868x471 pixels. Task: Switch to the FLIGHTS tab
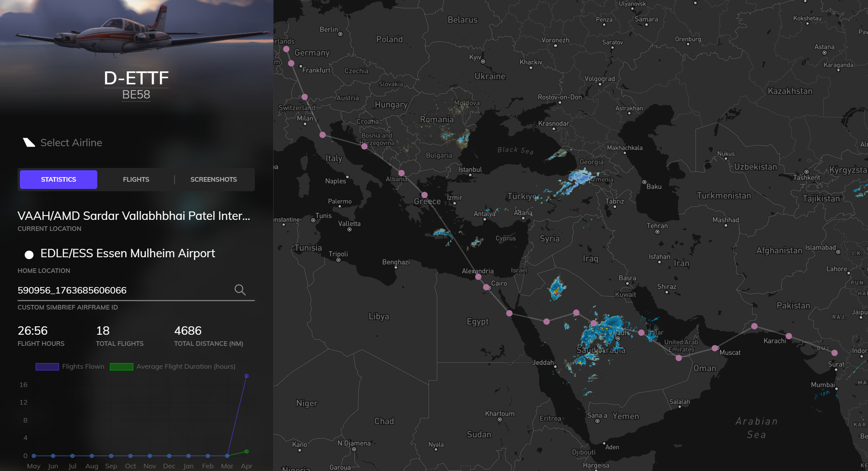point(136,179)
